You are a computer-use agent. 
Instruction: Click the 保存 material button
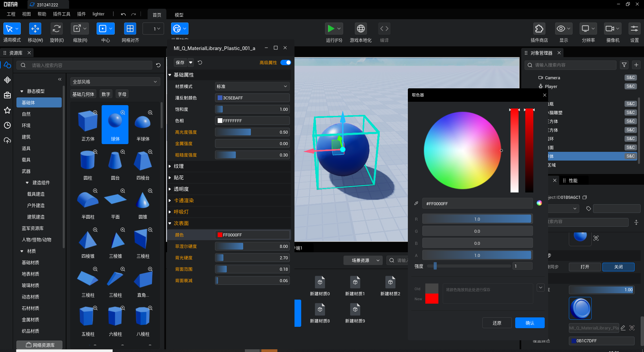click(180, 62)
